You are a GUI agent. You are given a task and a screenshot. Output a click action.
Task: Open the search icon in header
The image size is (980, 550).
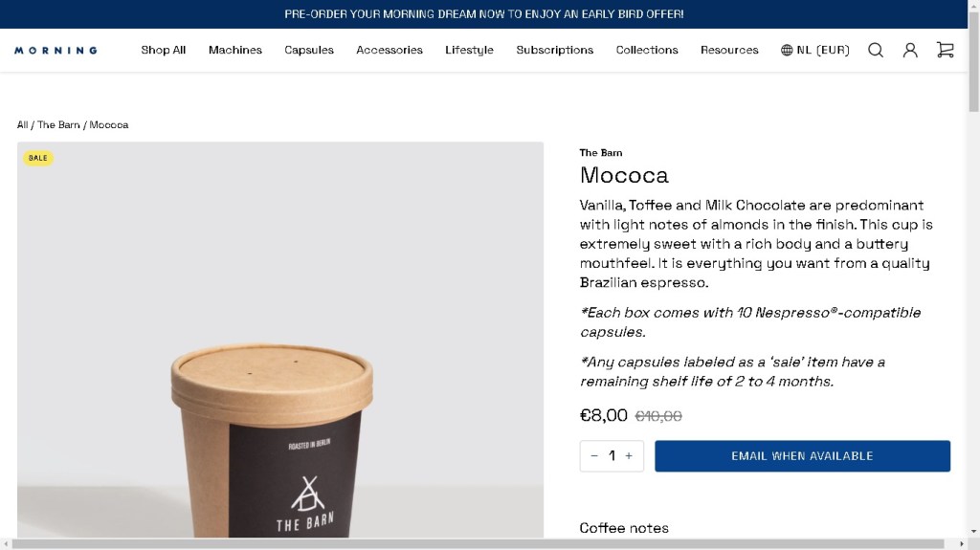point(876,51)
